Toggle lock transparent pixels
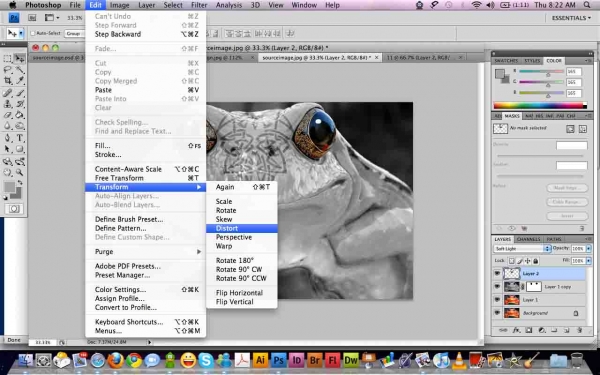The width and height of the screenshot is (600, 375). tap(512, 261)
